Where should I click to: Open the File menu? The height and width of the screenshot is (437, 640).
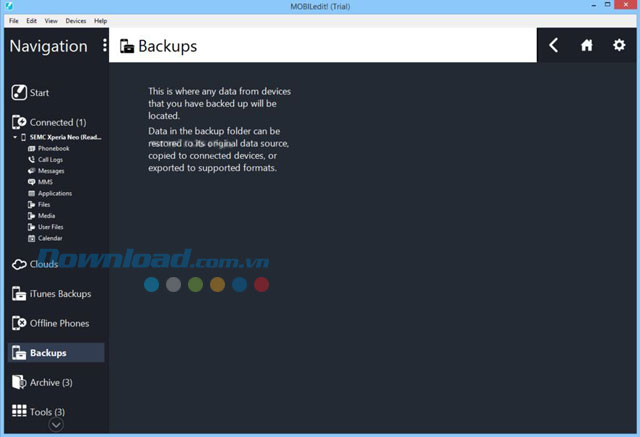coord(14,21)
